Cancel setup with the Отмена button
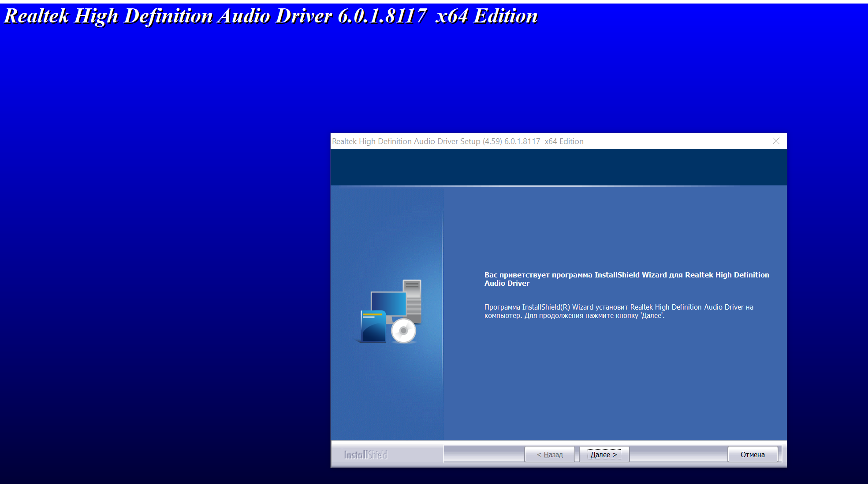This screenshot has width=868, height=484. pyautogui.click(x=753, y=454)
